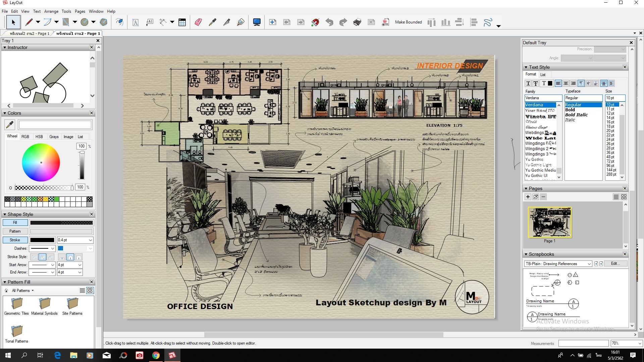Click the Add Page toolbar icon
The width and height of the screenshot is (644, 362).
[x=273, y=22]
